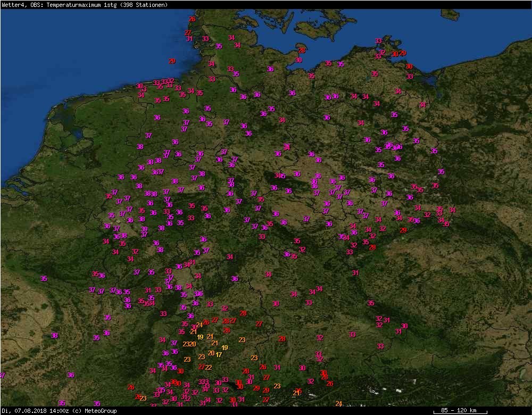Select the isolated red 31 reading in Czech area
Screen dimensions: 532x415
[x=355, y=273]
